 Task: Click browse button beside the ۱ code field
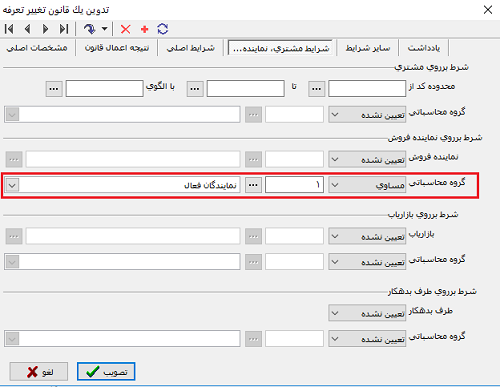tap(253, 185)
